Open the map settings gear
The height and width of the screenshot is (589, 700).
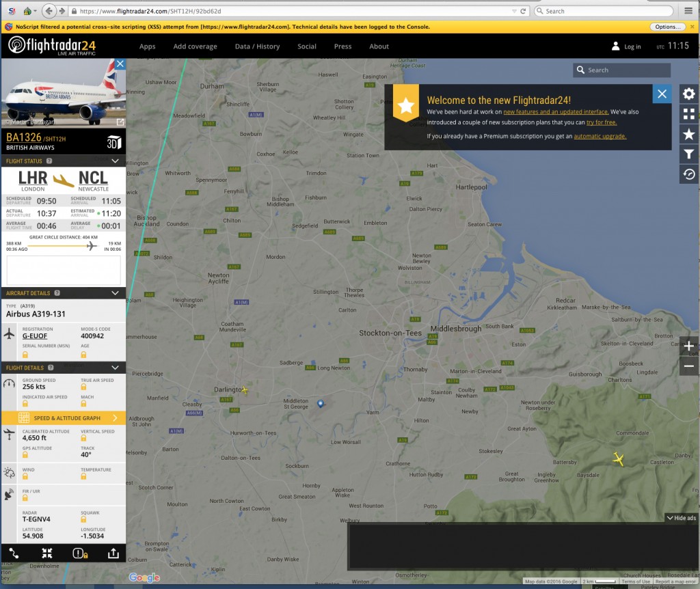coord(689,94)
